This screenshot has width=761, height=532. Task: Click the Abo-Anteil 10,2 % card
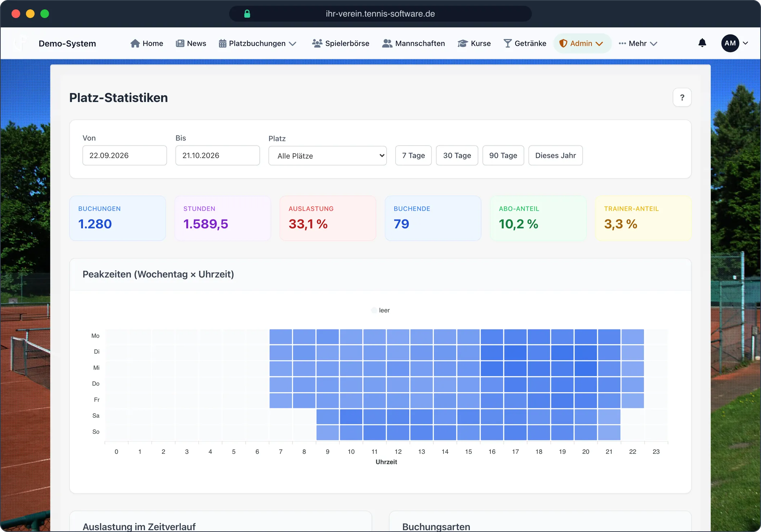click(x=538, y=218)
